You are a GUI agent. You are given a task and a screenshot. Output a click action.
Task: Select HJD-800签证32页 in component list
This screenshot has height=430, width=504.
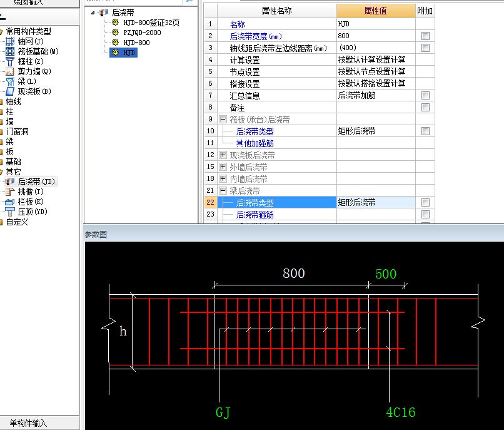(x=151, y=23)
